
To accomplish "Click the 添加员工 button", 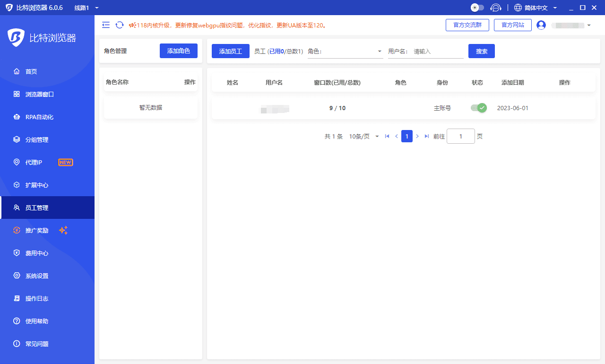I will pos(230,51).
